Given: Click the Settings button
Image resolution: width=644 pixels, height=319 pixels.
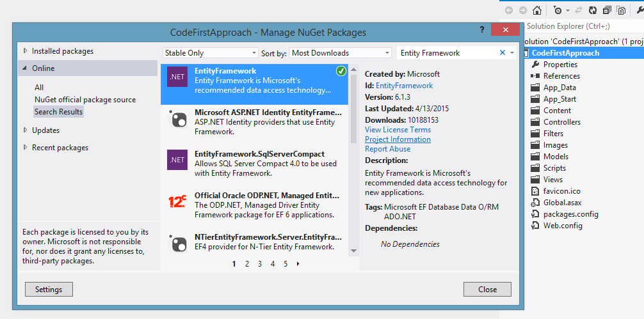Looking at the screenshot, I should click(49, 290).
